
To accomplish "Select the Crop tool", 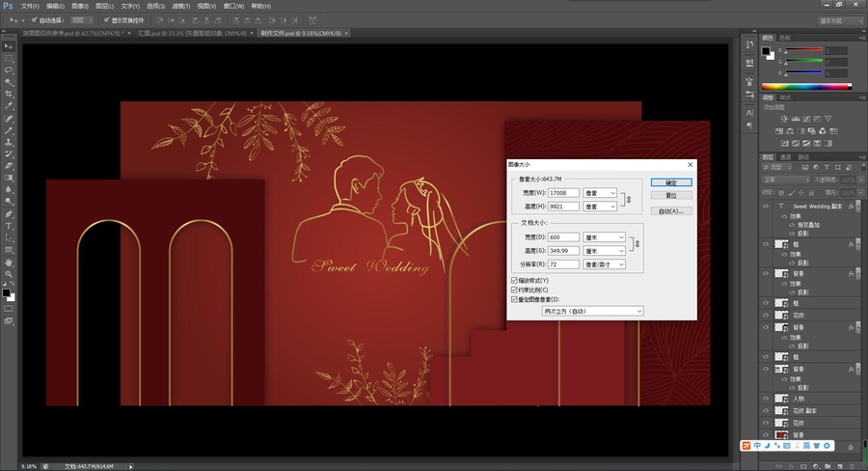I will [9, 94].
